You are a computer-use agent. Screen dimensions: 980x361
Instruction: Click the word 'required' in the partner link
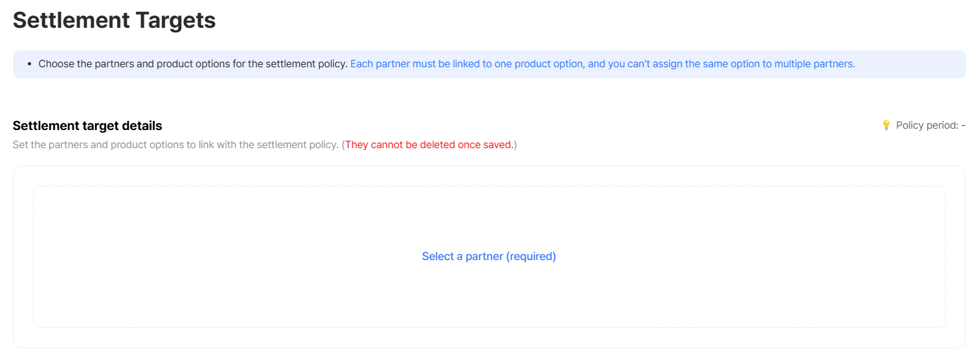(530, 256)
